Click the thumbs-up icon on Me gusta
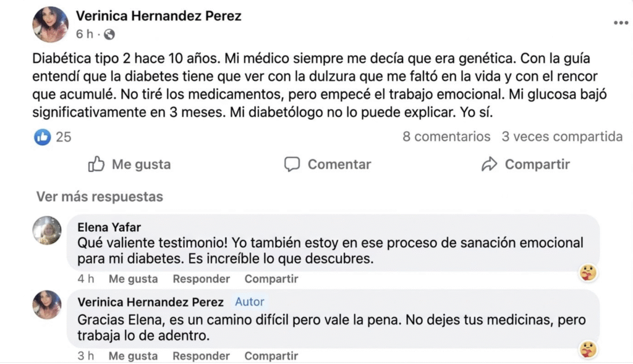The image size is (633, 364). click(96, 164)
